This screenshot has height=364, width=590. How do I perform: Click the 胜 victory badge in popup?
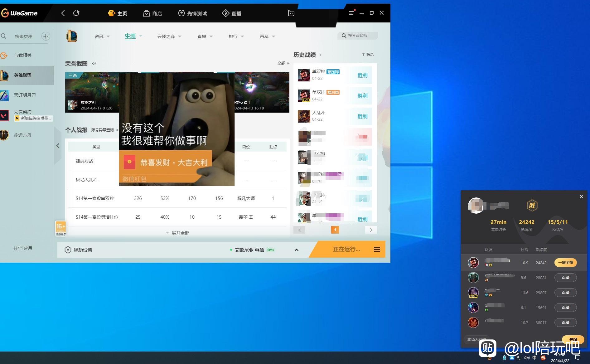[x=532, y=206]
